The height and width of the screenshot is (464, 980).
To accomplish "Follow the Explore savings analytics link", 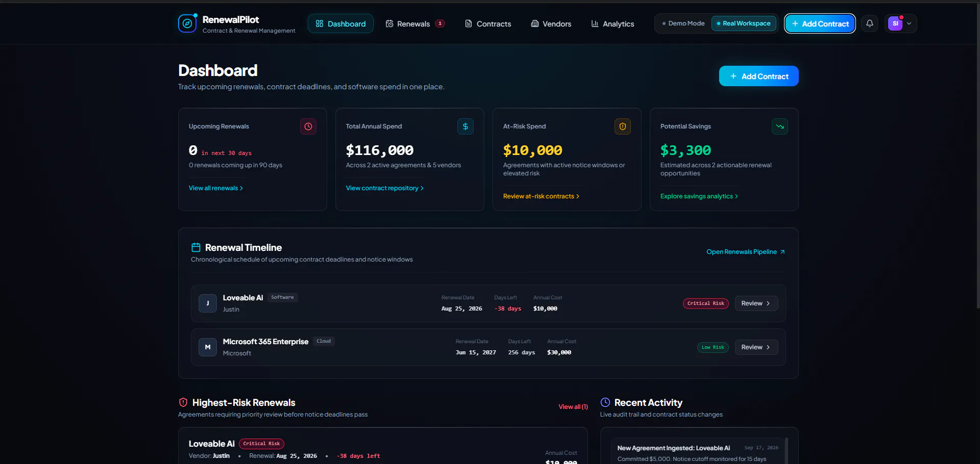I will click(699, 196).
